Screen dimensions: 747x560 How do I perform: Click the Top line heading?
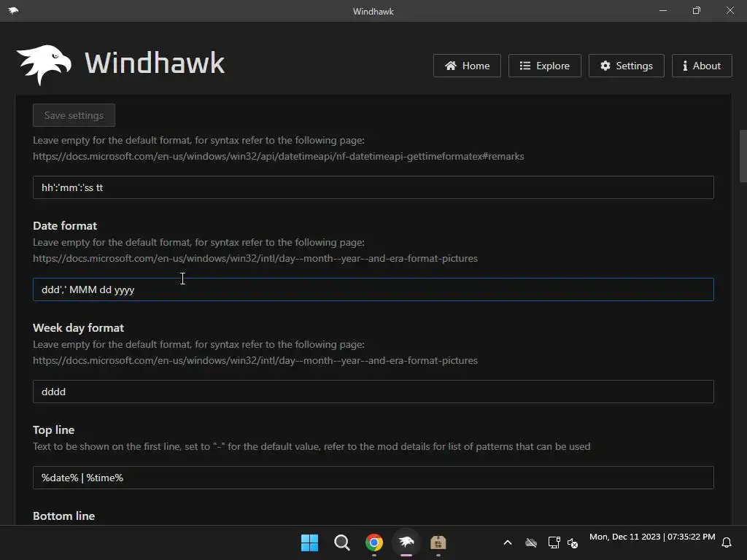coord(53,430)
